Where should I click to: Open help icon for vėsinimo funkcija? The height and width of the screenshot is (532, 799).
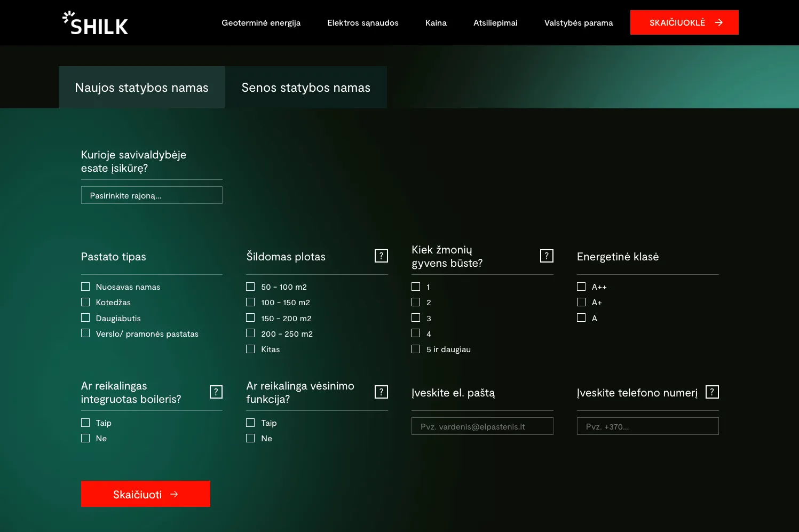(381, 392)
